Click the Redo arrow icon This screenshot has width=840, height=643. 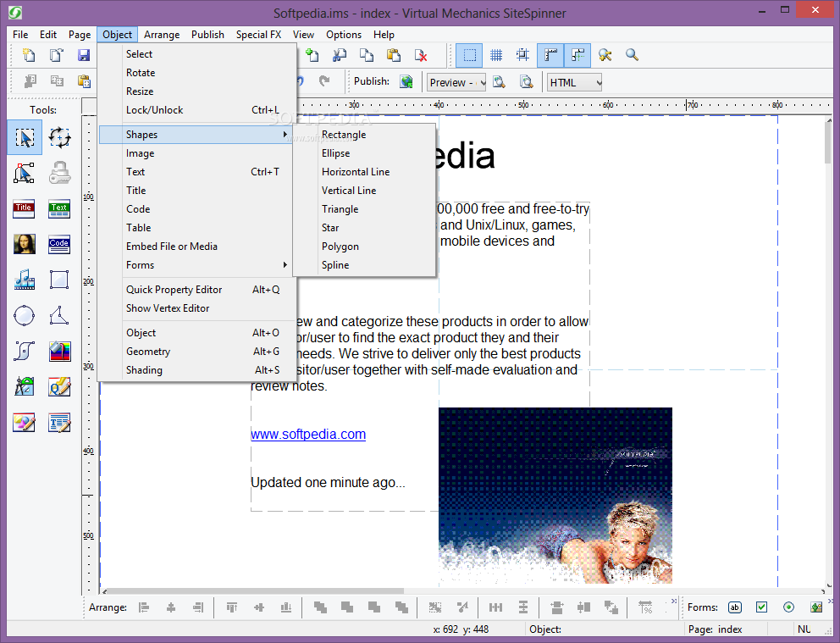click(324, 81)
